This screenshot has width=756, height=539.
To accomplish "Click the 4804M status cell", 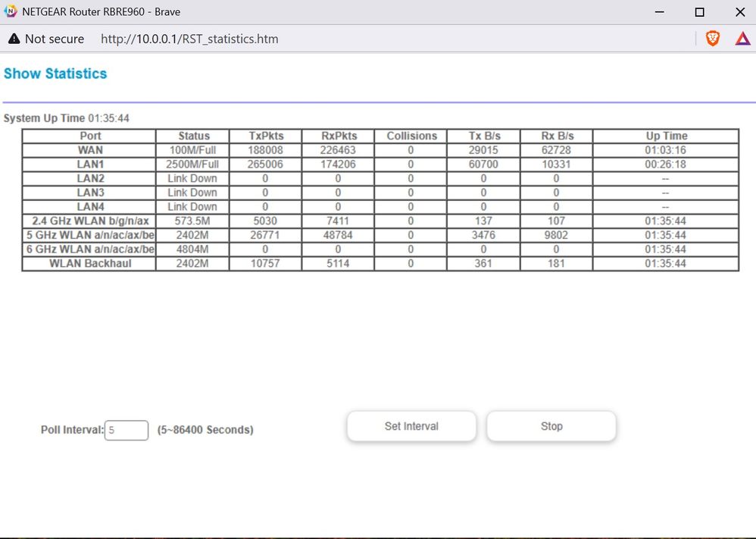I will pyautogui.click(x=192, y=249).
